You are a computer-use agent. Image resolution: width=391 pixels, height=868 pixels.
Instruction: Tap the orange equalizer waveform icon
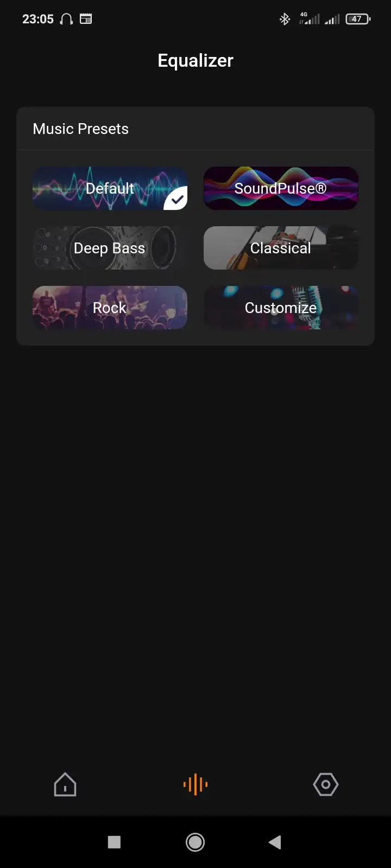[x=195, y=784]
